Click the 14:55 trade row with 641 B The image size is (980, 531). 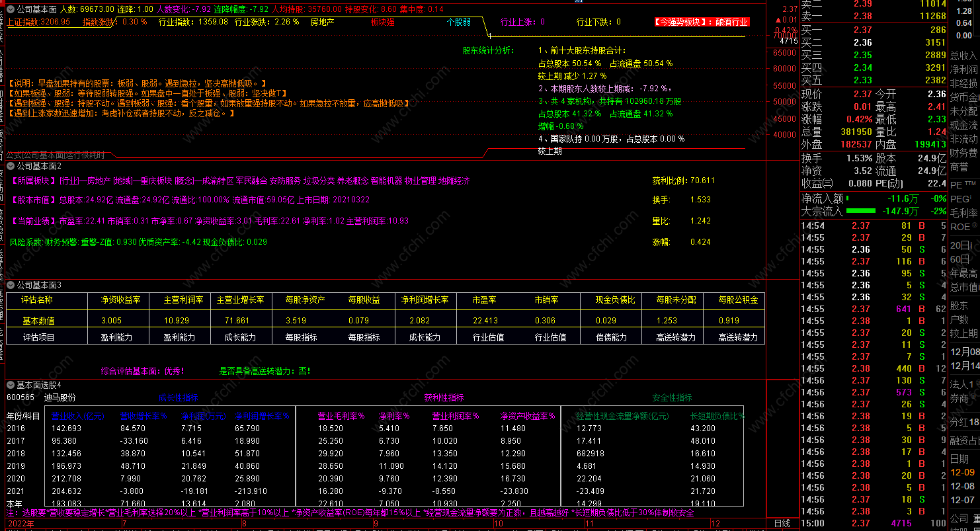pos(874,309)
